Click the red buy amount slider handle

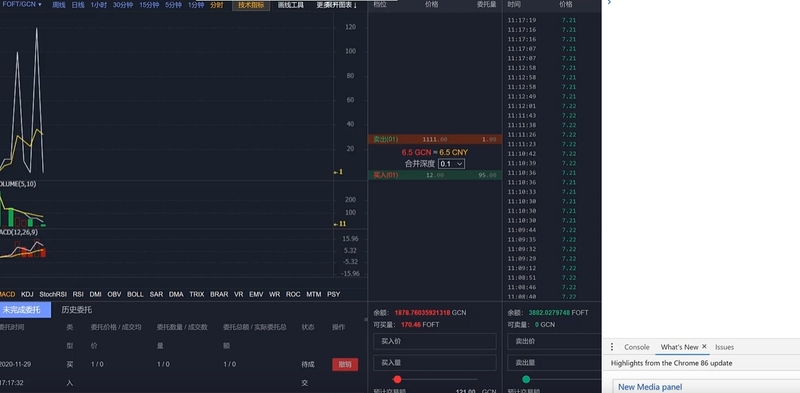click(397, 379)
